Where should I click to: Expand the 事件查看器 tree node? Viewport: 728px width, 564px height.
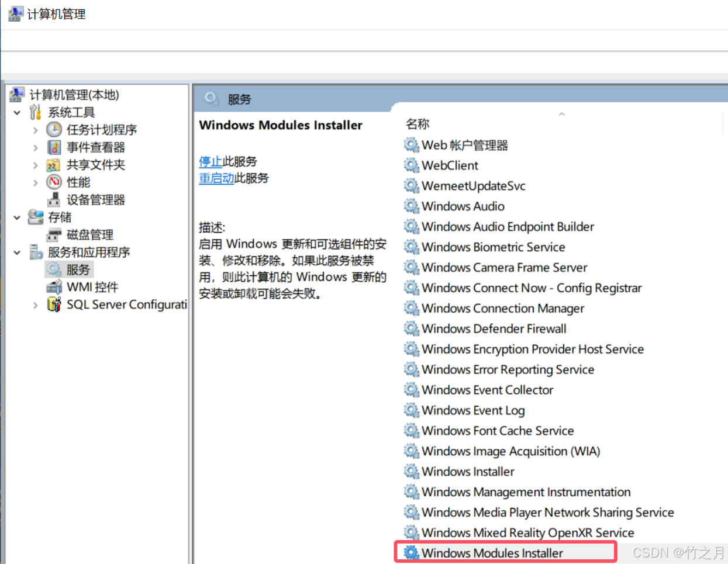pyautogui.click(x=35, y=147)
